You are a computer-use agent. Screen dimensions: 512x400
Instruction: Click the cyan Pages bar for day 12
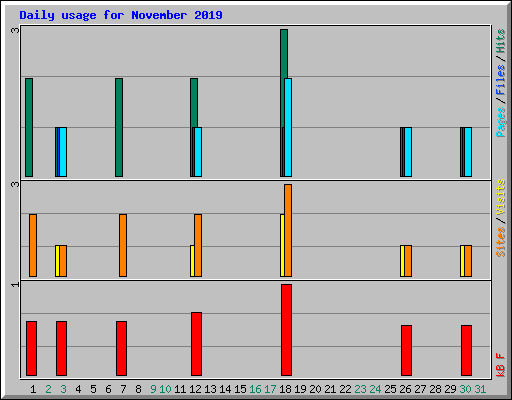click(x=198, y=152)
